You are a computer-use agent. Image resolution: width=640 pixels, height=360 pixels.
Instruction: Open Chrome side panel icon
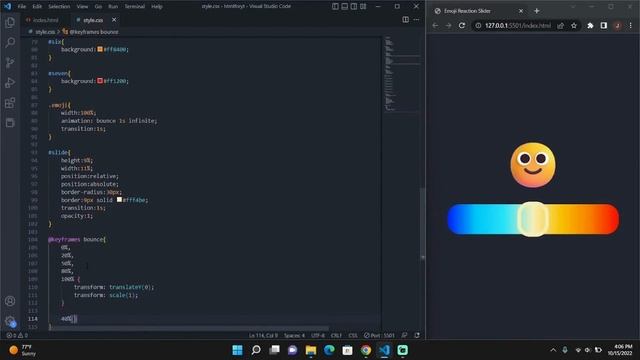tap(604, 25)
